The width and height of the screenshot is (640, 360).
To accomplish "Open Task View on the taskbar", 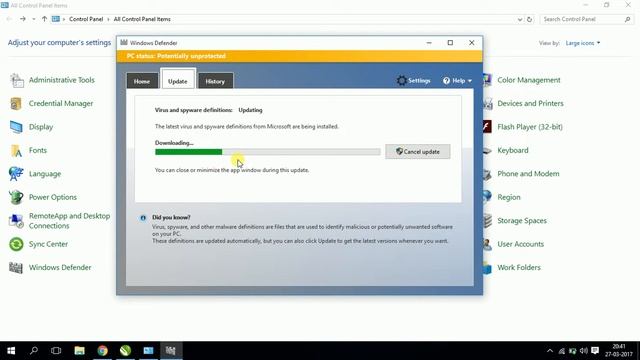I will [56, 351].
